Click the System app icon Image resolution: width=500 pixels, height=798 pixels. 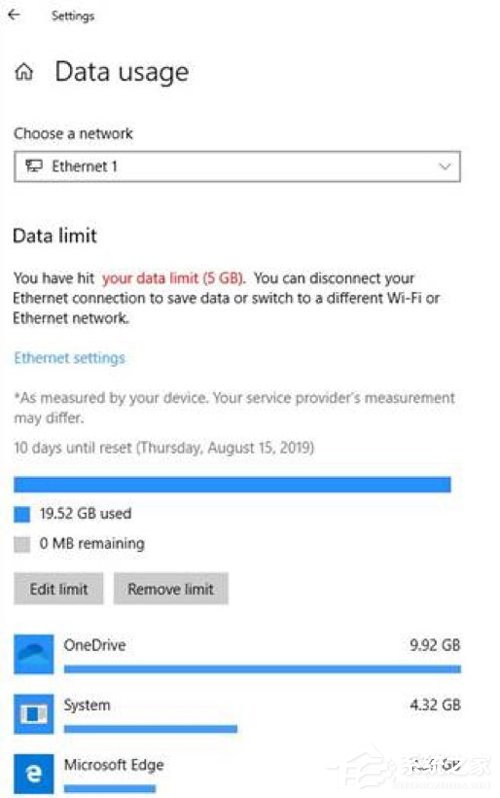[34, 714]
